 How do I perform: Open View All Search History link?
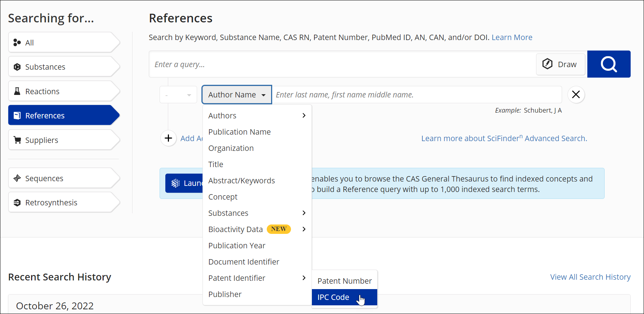click(590, 277)
